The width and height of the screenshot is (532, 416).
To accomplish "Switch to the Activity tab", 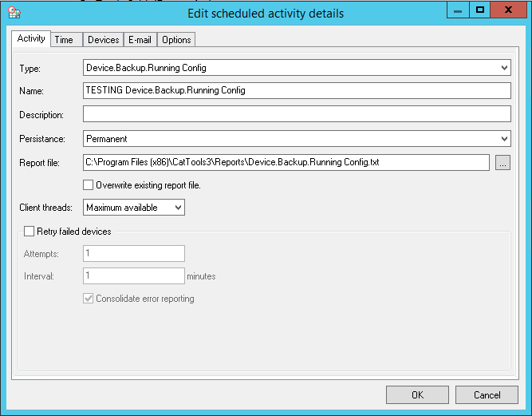I will (x=31, y=38).
